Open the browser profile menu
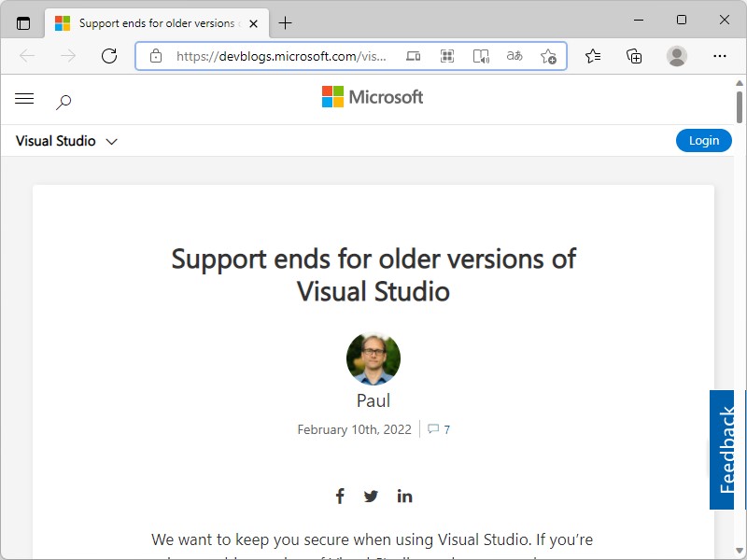The height and width of the screenshot is (560, 747). pyautogui.click(x=677, y=56)
